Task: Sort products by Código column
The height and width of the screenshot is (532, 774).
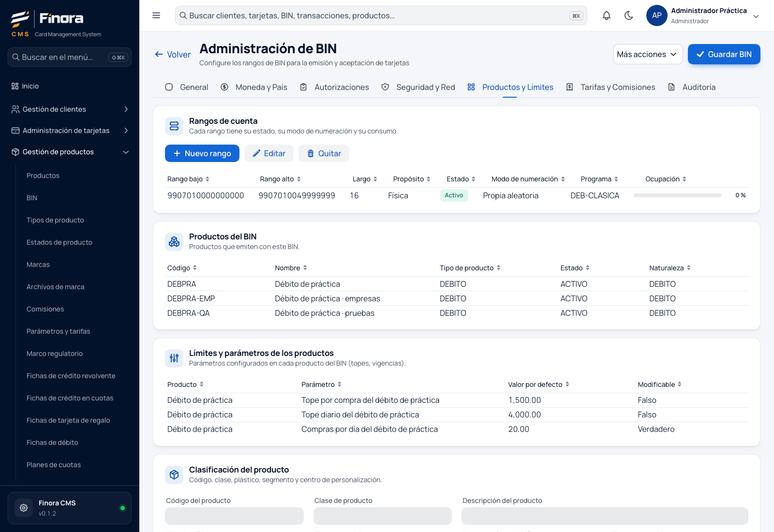Action: click(x=182, y=268)
